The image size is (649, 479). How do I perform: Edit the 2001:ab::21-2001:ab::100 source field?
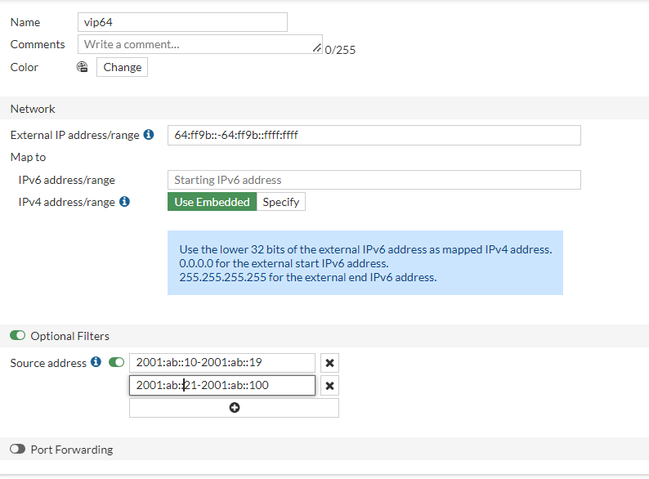click(221, 385)
